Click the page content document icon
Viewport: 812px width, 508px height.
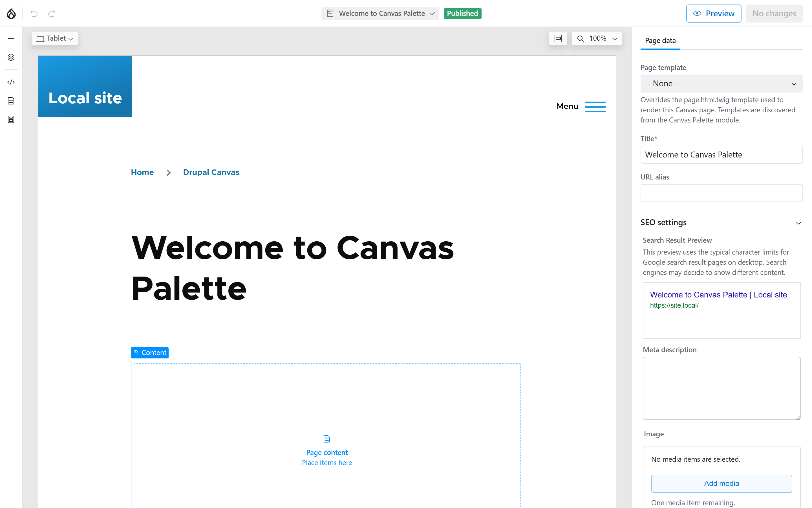click(326, 439)
